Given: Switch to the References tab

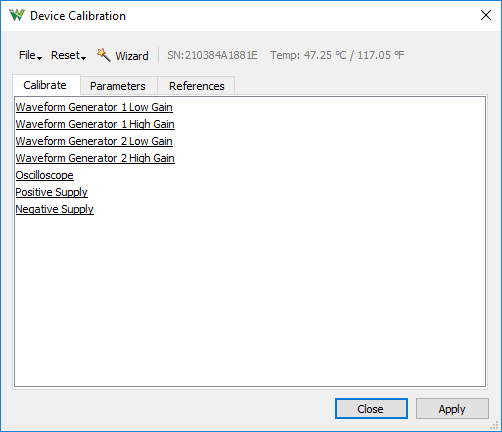Looking at the screenshot, I should tap(197, 86).
